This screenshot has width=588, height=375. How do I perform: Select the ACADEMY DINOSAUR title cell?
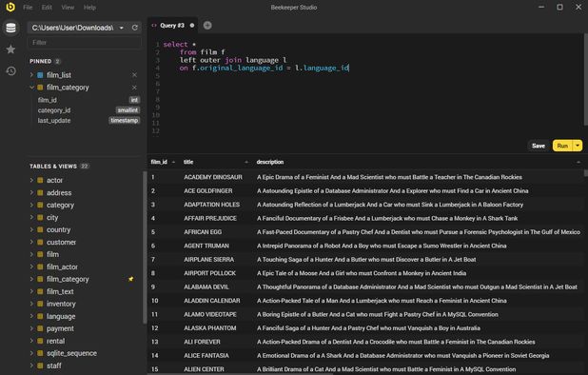click(x=213, y=177)
